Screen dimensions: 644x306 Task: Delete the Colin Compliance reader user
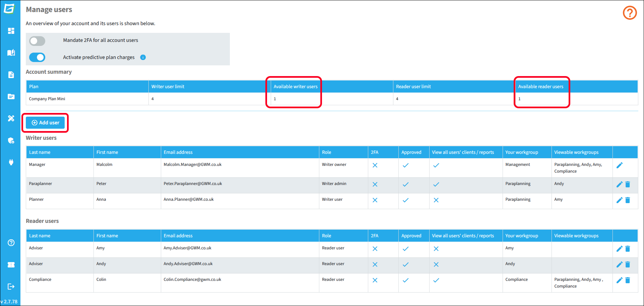coord(628,280)
